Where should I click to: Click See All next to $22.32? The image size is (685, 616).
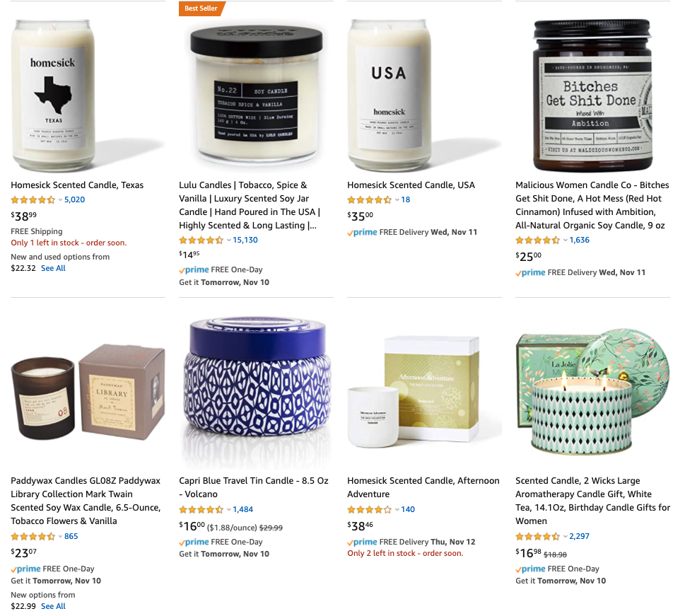(x=53, y=269)
